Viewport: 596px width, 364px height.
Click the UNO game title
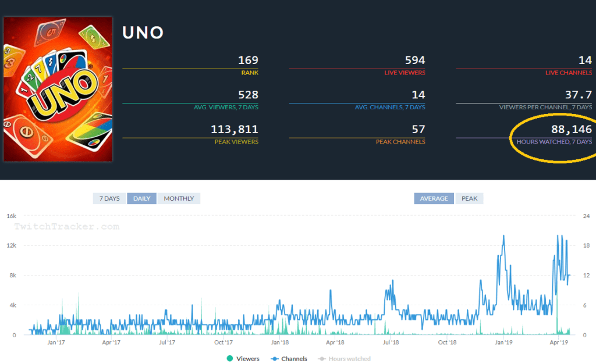(143, 33)
